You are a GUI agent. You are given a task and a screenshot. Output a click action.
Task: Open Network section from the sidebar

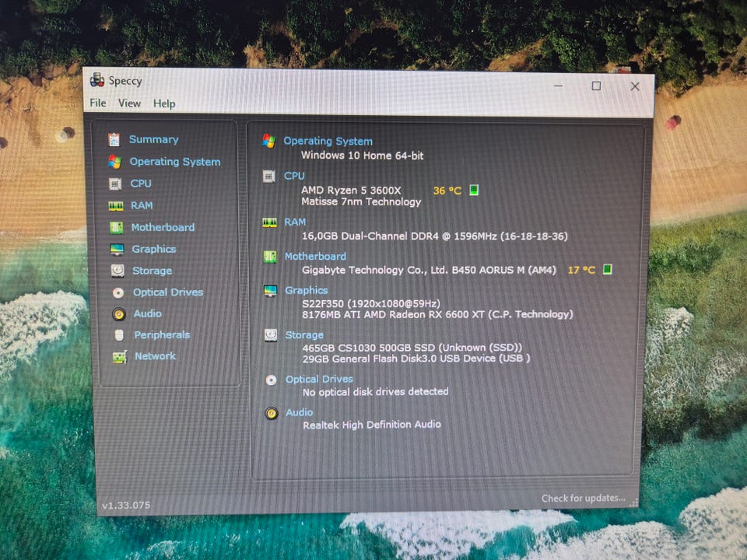pos(156,356)
